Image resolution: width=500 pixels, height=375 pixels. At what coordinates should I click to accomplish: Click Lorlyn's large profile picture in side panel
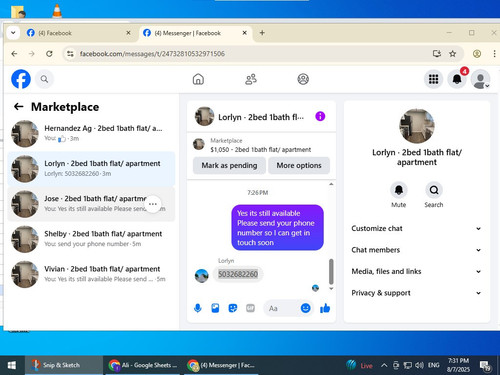tap(417, 126)
